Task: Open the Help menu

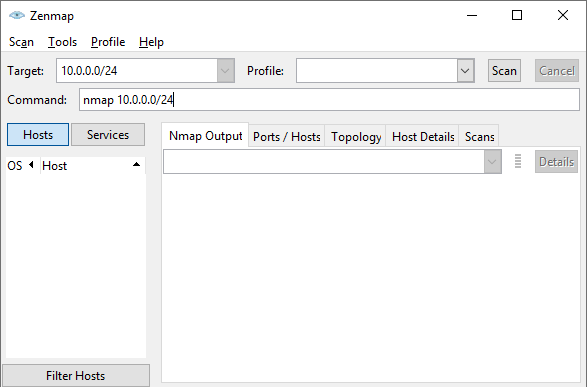Action: coord(151,42)
